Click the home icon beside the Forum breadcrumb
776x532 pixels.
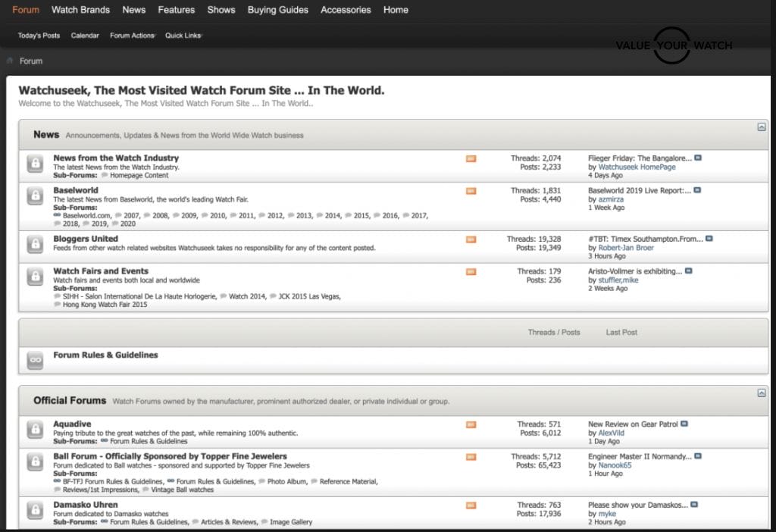click(10, 61)
